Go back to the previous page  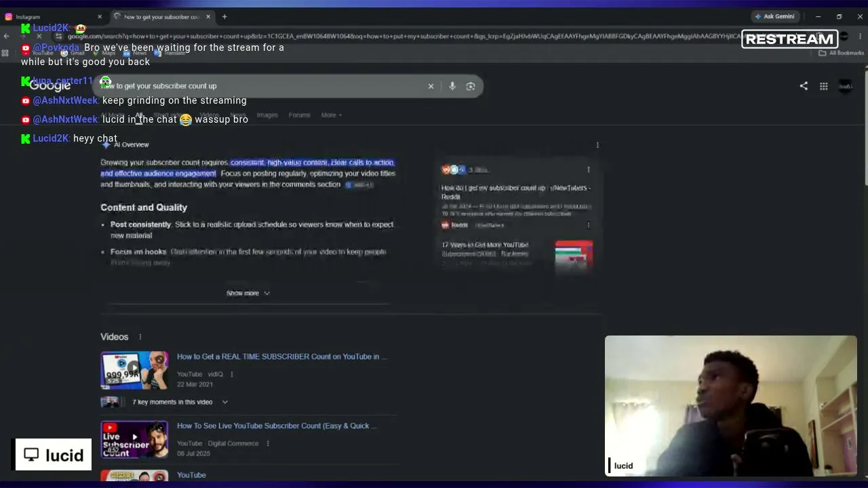tap(7, 36)
